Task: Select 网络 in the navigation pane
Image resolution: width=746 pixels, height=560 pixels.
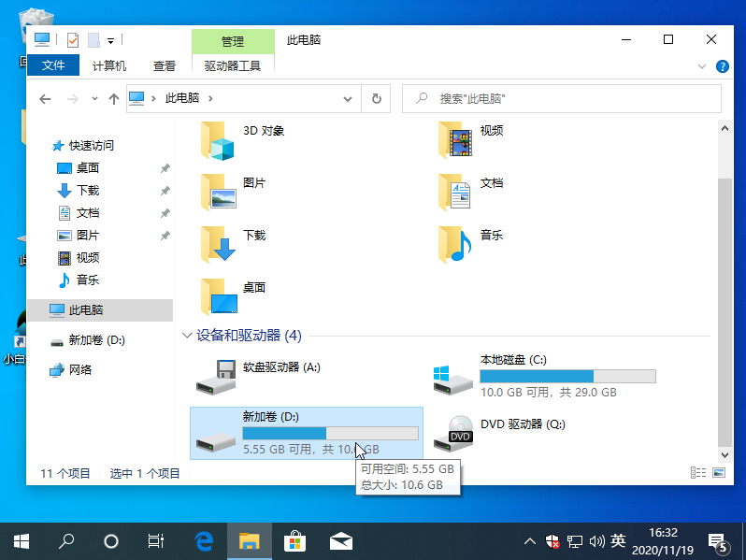Action: click(80, 369)
